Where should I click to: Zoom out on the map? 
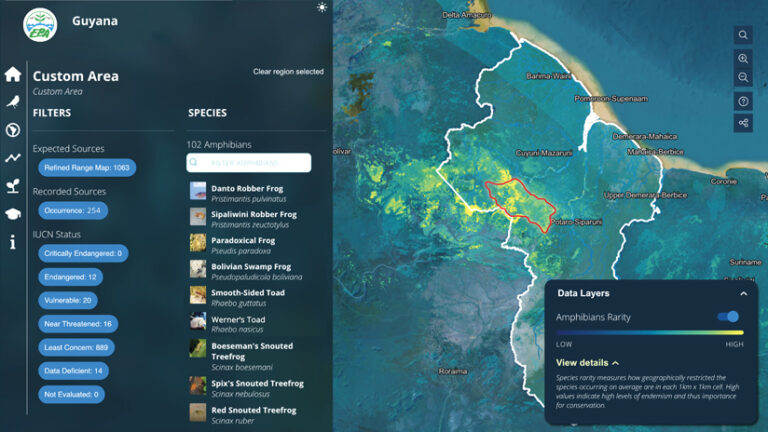pyautogui.click(x=743, y=77)
